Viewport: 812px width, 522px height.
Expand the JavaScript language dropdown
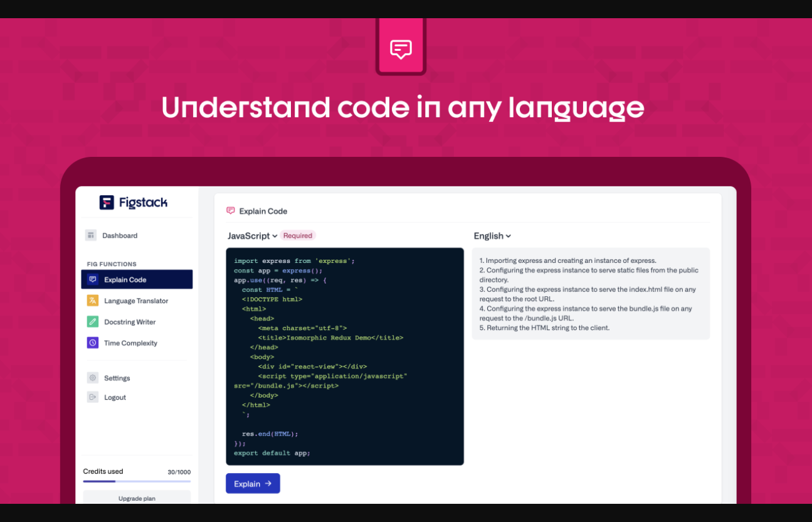(252, 236)
